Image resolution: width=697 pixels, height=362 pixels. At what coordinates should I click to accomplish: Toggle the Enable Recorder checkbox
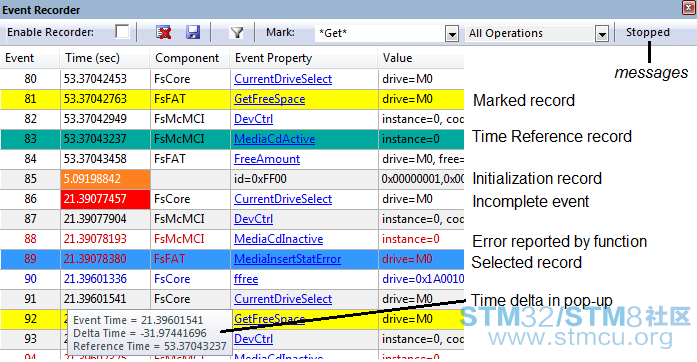coord(122,32)
